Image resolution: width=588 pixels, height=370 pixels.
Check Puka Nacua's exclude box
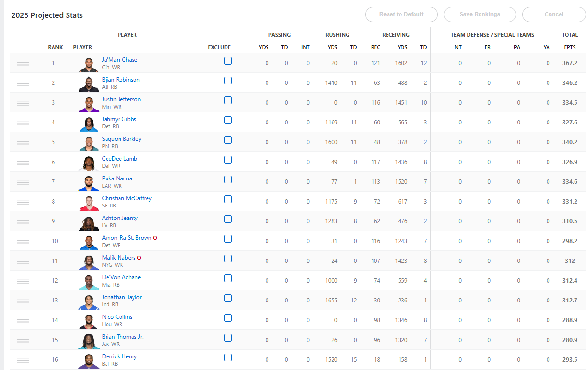tap(228, 179)
